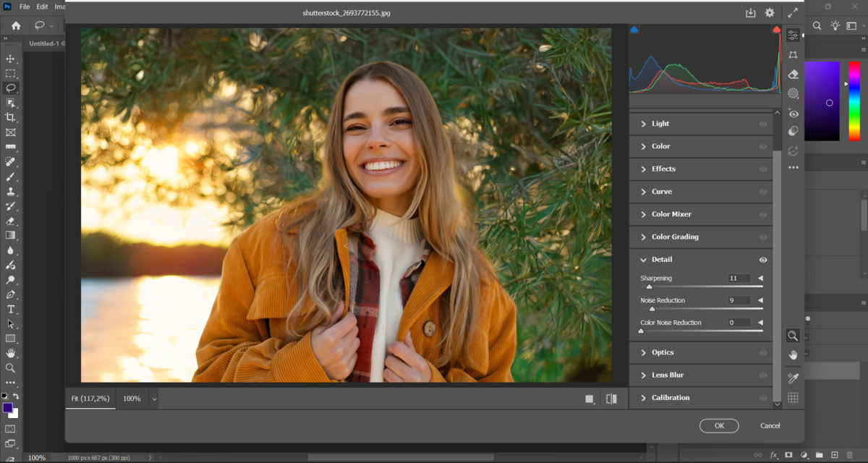Viewport: 868px width, 463px height.
Task: Select the Eraser tool in Photoshop toolbar
Action: (x=10, y=221)
